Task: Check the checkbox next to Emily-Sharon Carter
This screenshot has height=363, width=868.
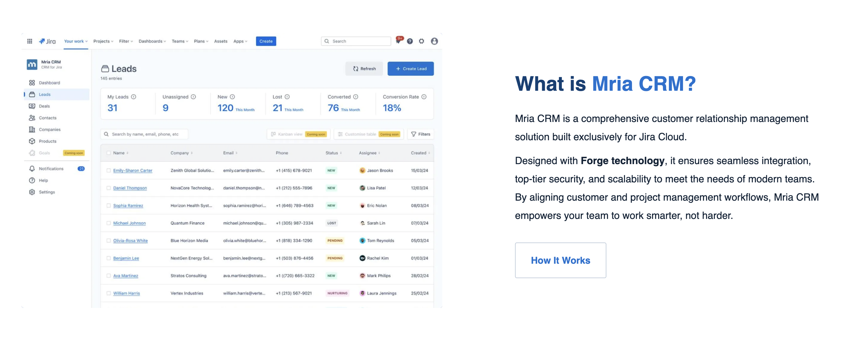Action: point(108,170)
